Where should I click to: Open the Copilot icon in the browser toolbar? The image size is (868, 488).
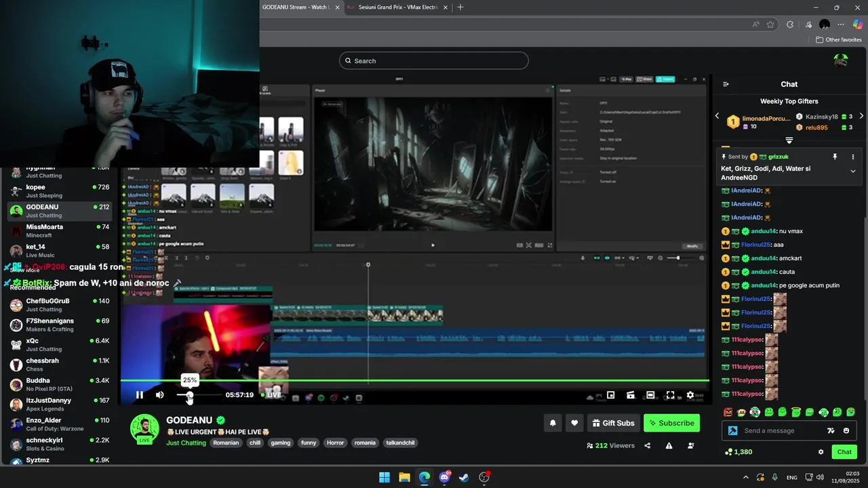(858, 24)
